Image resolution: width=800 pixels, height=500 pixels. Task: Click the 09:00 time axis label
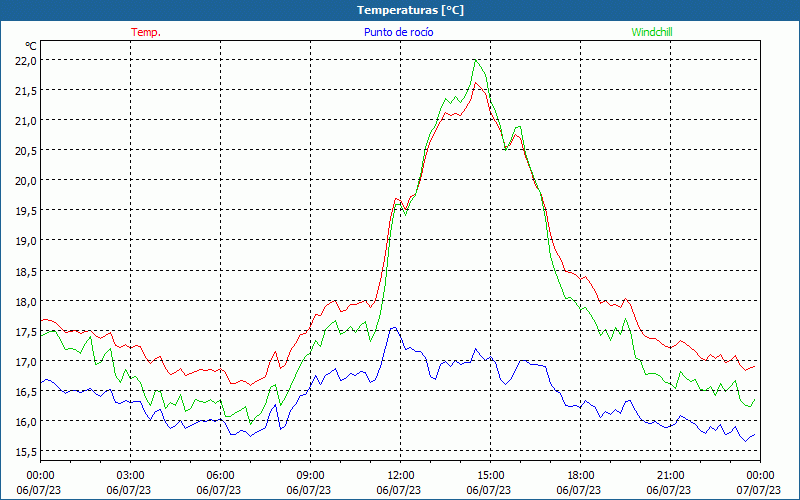310,476
